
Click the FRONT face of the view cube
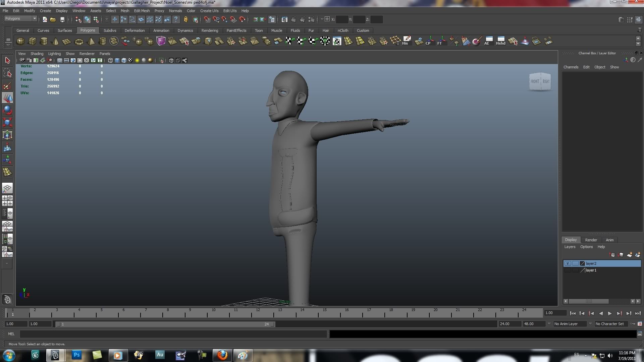point(535,81)
